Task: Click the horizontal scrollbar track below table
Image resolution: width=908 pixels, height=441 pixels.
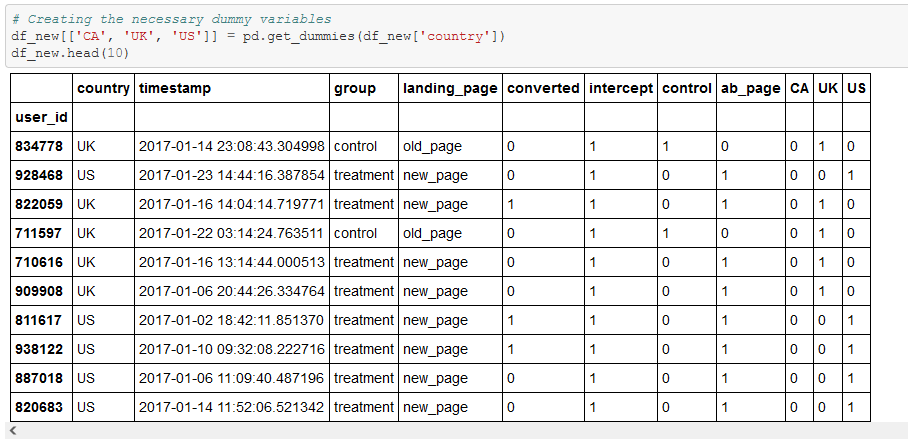Action: click(x=457, y=431)
